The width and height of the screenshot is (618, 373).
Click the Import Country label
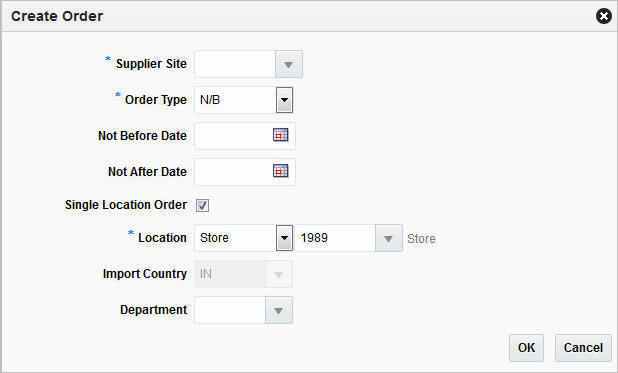point(145,274)
